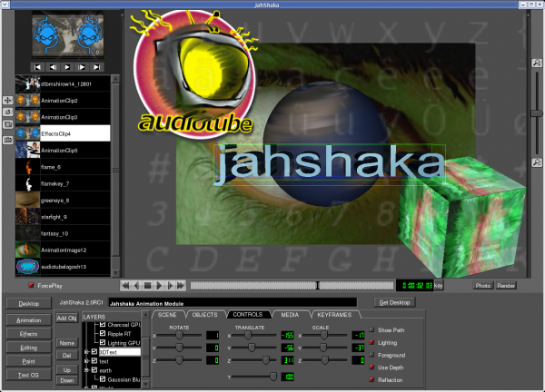This screenshot has height=392, width=545.
Task: Click the lower zoom magnifier icon
Action: click(537, 162)
